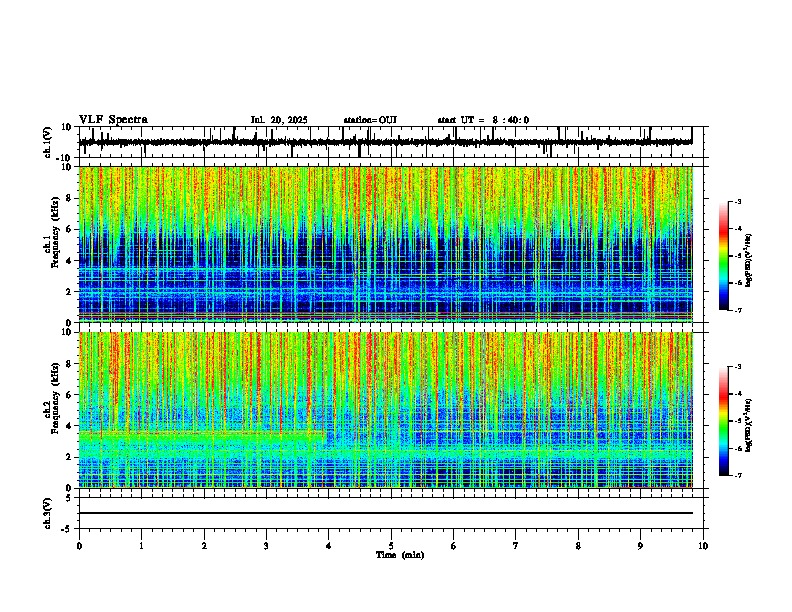792x612 pixels.
Task: Click the green 2-4 kHz band in ch.2 spectrogram
Action: 202,444
